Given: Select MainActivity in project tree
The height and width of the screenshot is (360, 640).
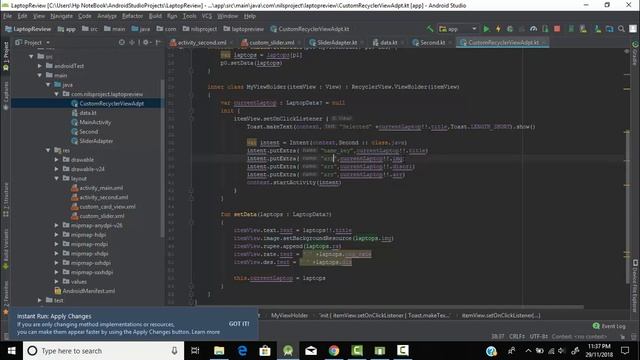Looking at the screenshot, I should 91,122.
